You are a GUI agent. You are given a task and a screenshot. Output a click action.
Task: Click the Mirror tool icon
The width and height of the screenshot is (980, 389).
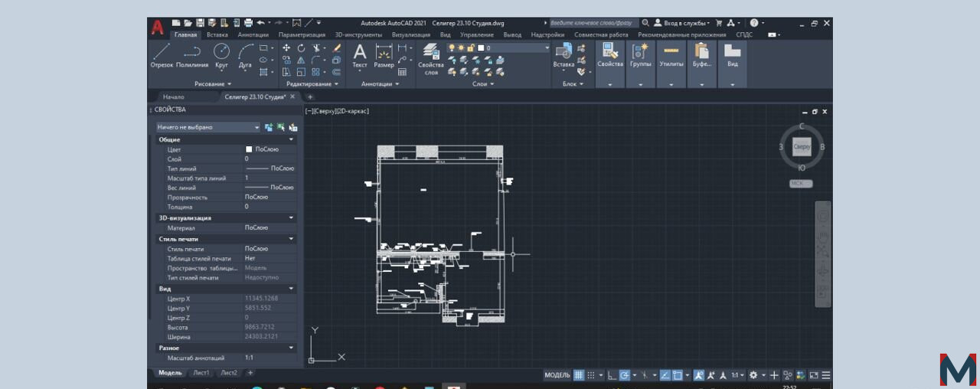pos(301,60)
